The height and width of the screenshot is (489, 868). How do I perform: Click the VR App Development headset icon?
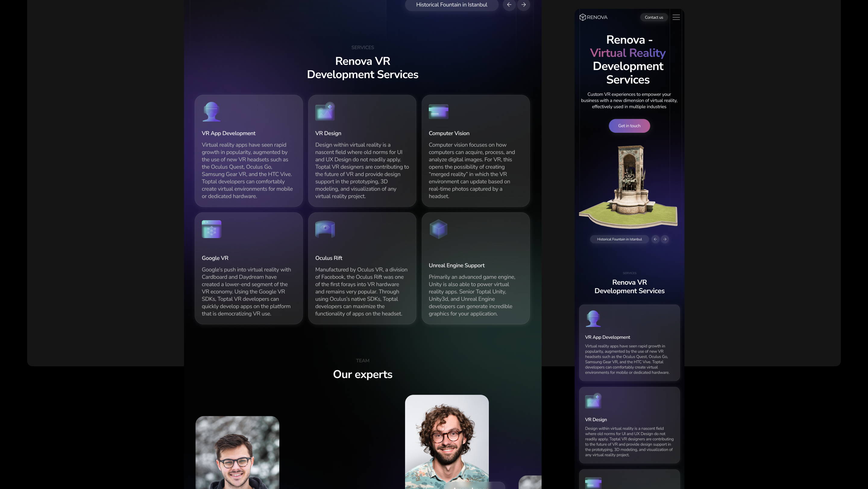[x=211, y=112]
